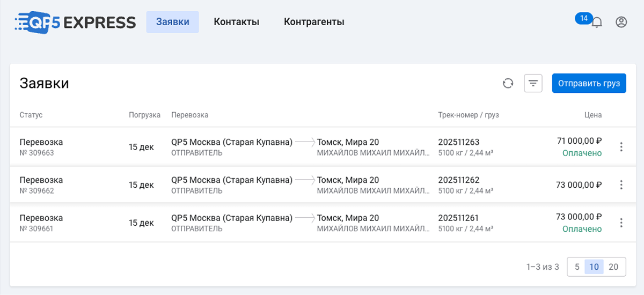This screenshot has height=295, width=644.
Task: Click request number № 309662
Action: [x=37, y=190]
